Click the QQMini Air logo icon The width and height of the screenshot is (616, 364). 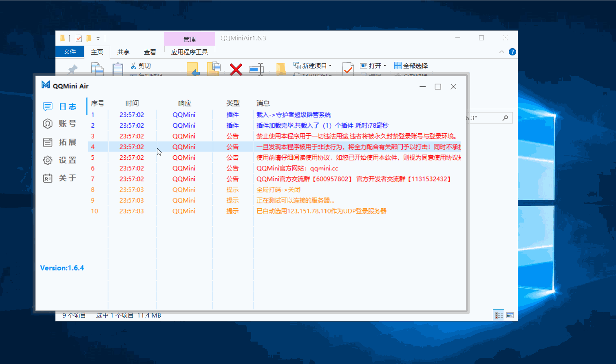point(46,85)
